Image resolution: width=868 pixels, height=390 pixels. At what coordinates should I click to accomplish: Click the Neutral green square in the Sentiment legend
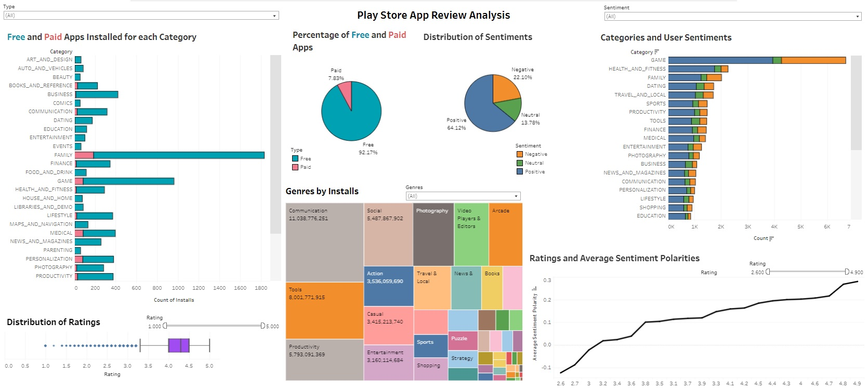pyautogui.click(x=519, y=163)
